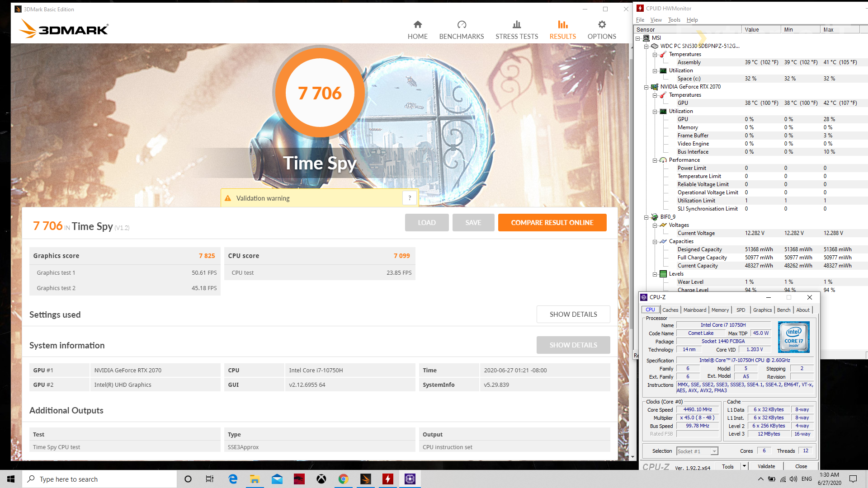
Task: Open Xbox app from taskbar
Action: pos(321,479)
